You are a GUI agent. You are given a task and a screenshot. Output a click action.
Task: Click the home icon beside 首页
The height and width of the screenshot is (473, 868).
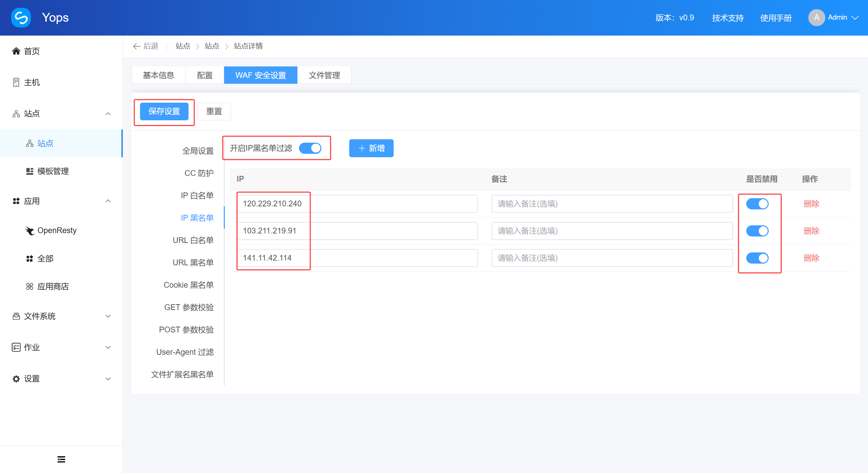coord(16,51)
